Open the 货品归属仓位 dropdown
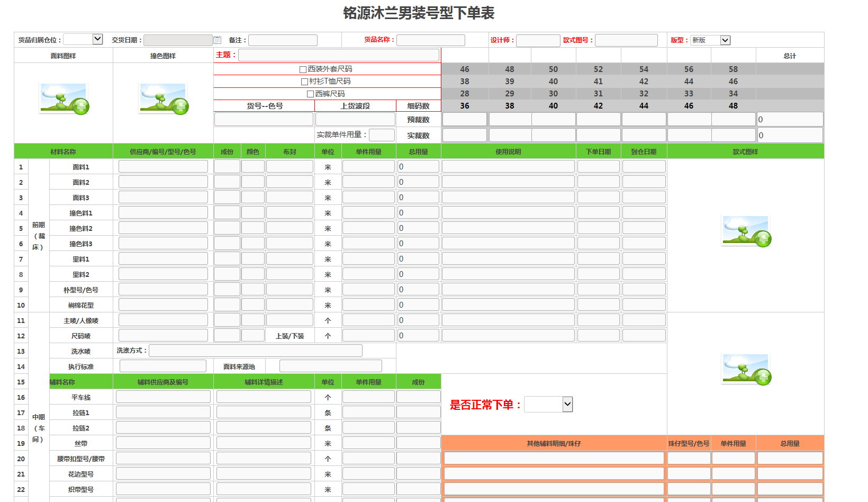Viewport: 868px width, 502px height. coord(83,39)
